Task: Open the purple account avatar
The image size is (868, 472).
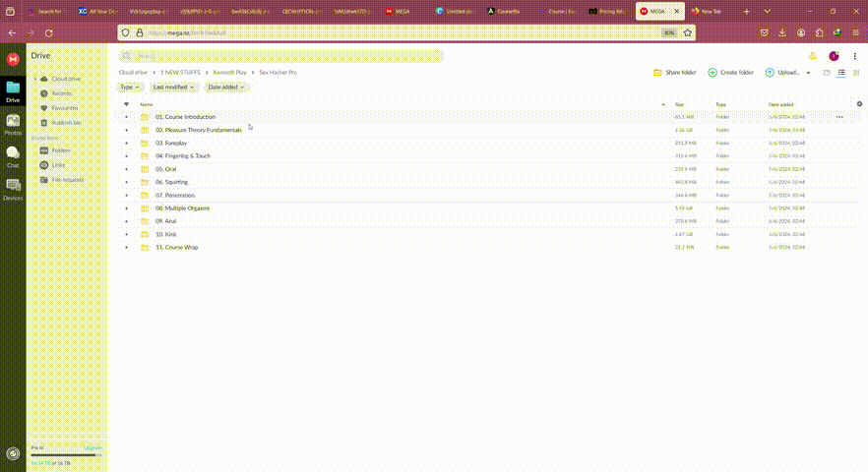Action: pos(834,56)
